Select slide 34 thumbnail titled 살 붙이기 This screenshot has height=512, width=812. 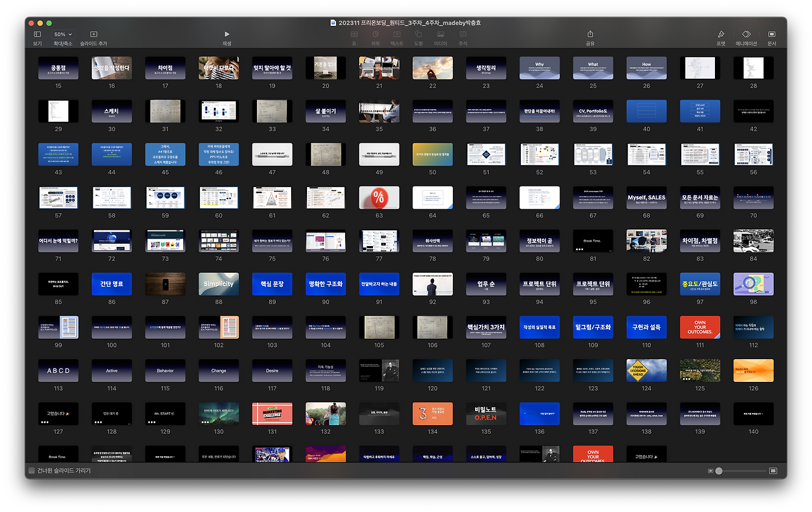[x=325, y=111]
